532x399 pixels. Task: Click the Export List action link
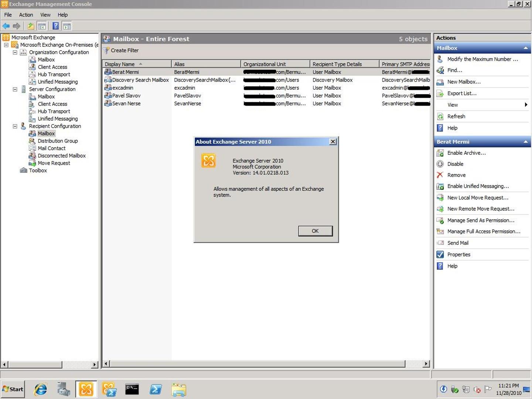[x=462, y=93]
